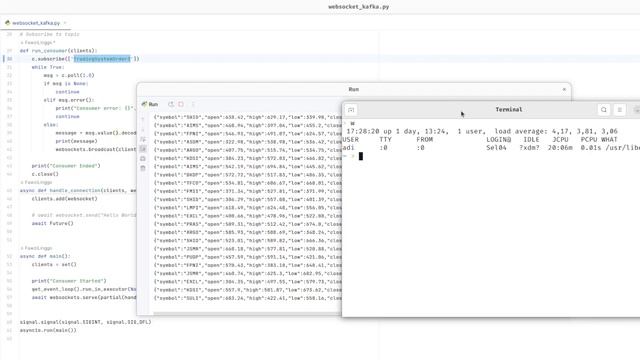Click the 'else:' line in the editor
Screen dimensions: 640x360
coord(51,124)
